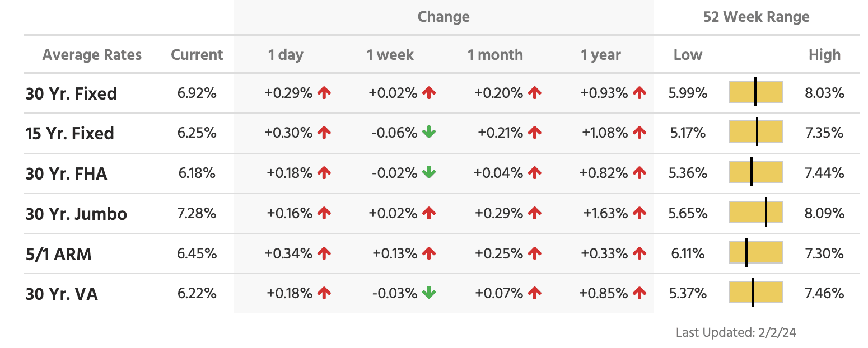
Task: Click the red arrow for 30 Yr. FHA 1 month change
Action: pyautogui.click(x=535, y=173)
